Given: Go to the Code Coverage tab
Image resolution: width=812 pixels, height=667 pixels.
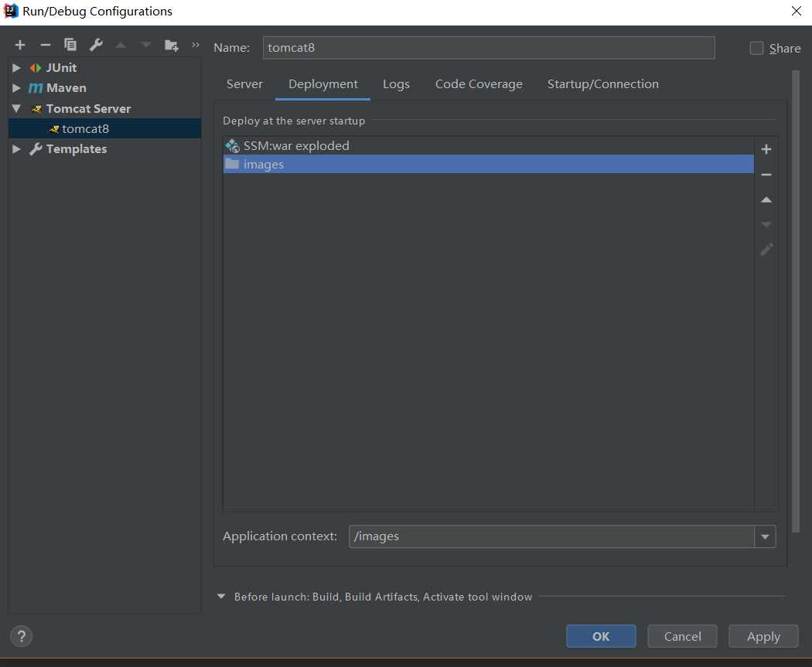Looking at the screenshot, I should 479,83.
